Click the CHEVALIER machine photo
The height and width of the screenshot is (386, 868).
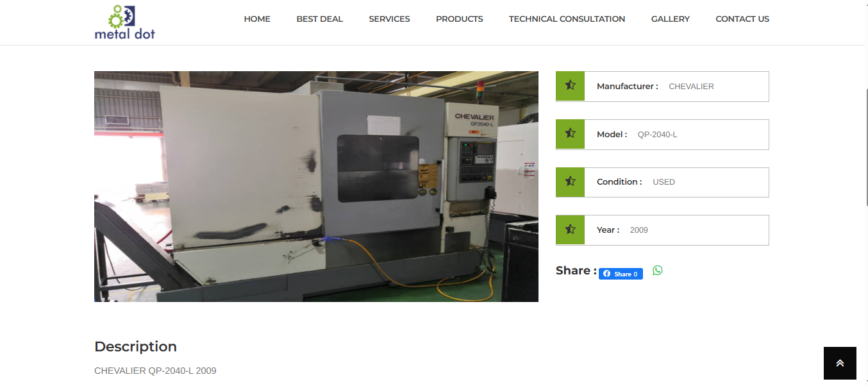pyautogui.click(x=316, y=186)
